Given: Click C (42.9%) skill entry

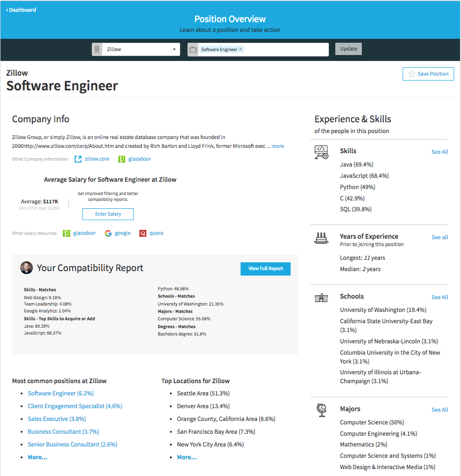Looking at the screenshot, I should tap(353, 198).
